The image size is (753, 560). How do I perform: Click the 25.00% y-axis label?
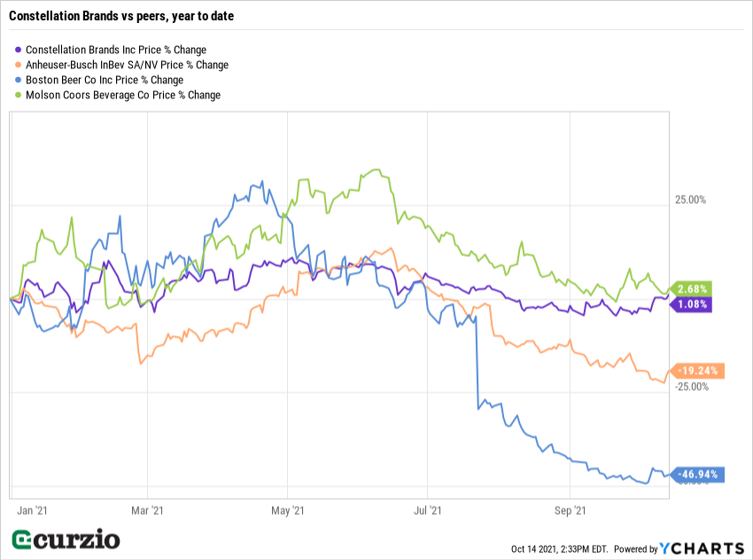click(691, 200)
